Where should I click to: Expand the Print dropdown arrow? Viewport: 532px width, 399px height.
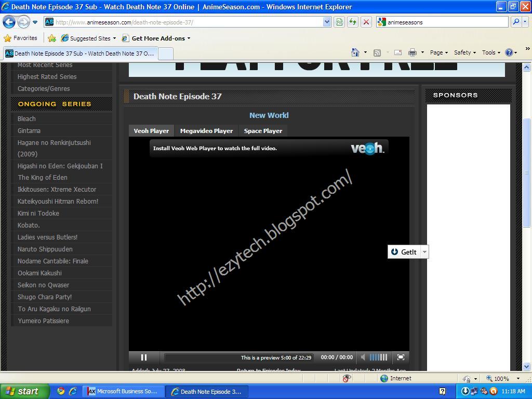[422, 52]
